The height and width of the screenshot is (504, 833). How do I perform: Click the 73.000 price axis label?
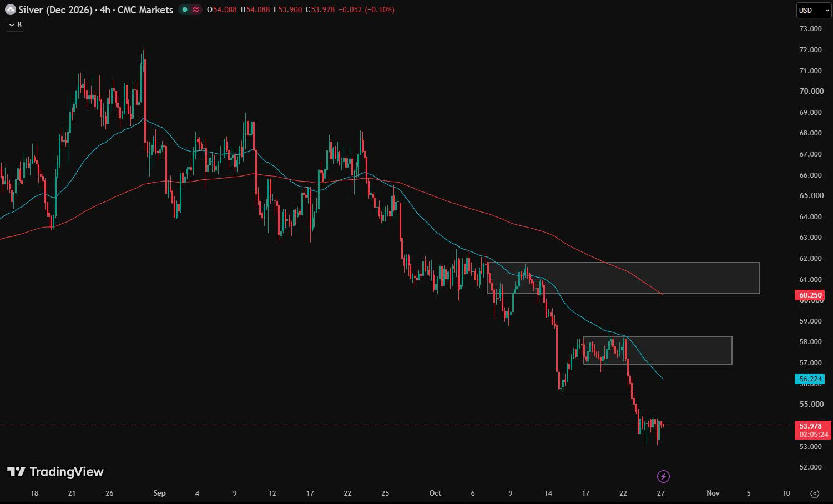pyautogui.click(x=810, y=28)
